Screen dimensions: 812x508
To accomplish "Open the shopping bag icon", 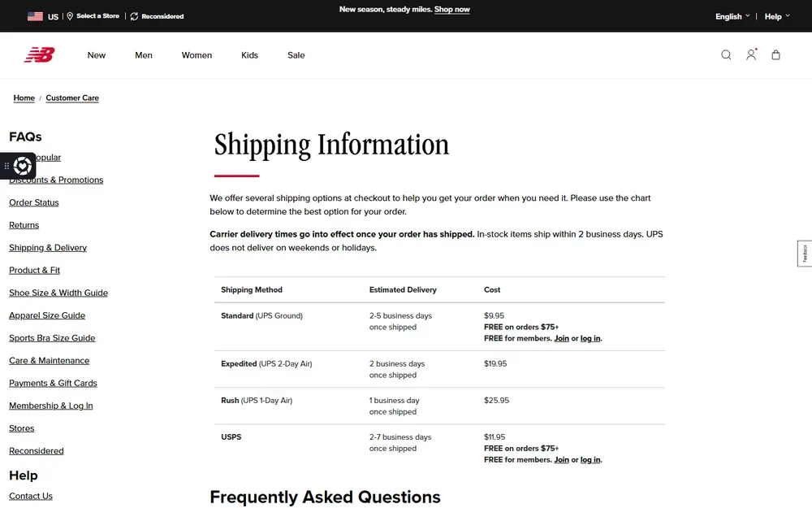I will pos(775,55).
